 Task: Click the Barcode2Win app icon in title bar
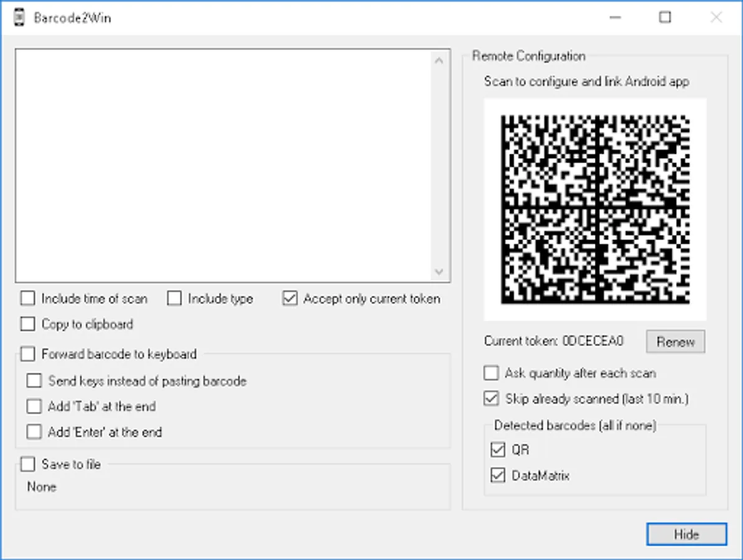tap(19, 17)
